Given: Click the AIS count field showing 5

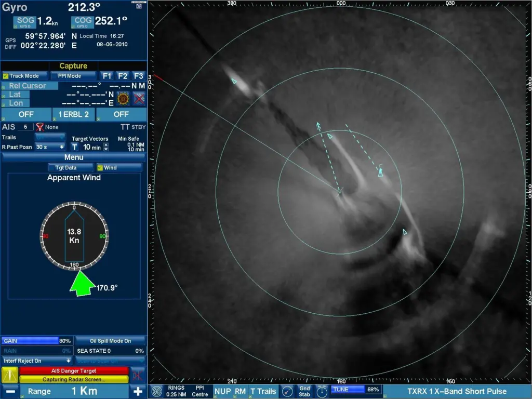Looking at the screenshot, I should pyautogui.click(x=25, y=127).
